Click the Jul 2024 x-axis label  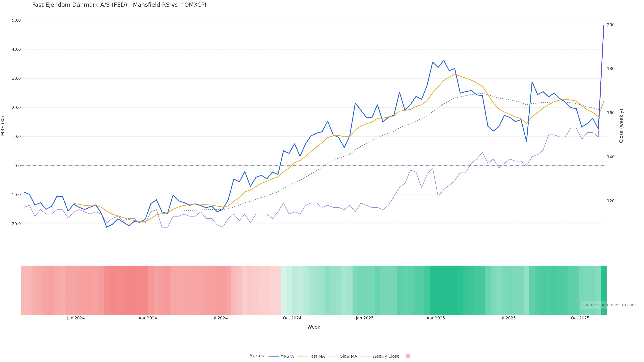[219, 318]
